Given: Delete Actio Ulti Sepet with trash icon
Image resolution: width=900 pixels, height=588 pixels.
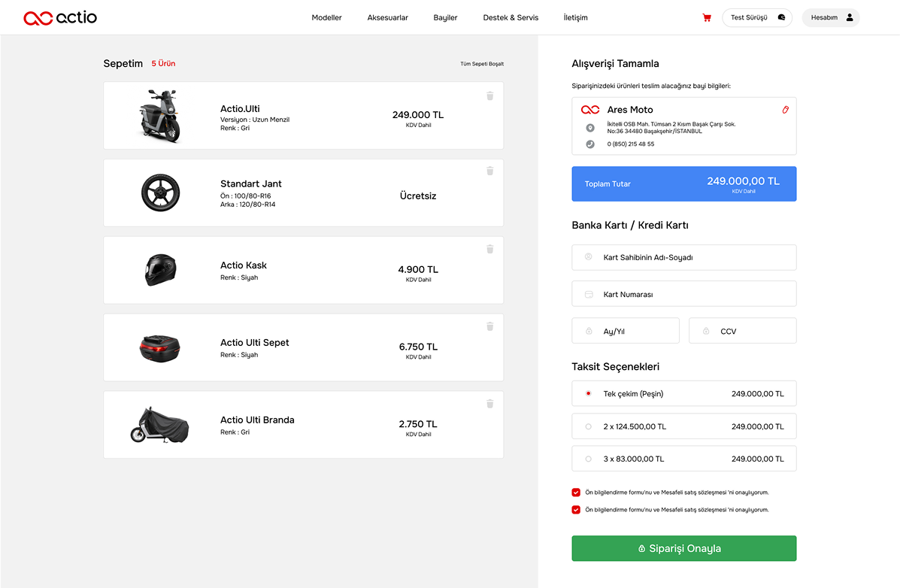Looking at the screenshot, I should tap(490, 326).
